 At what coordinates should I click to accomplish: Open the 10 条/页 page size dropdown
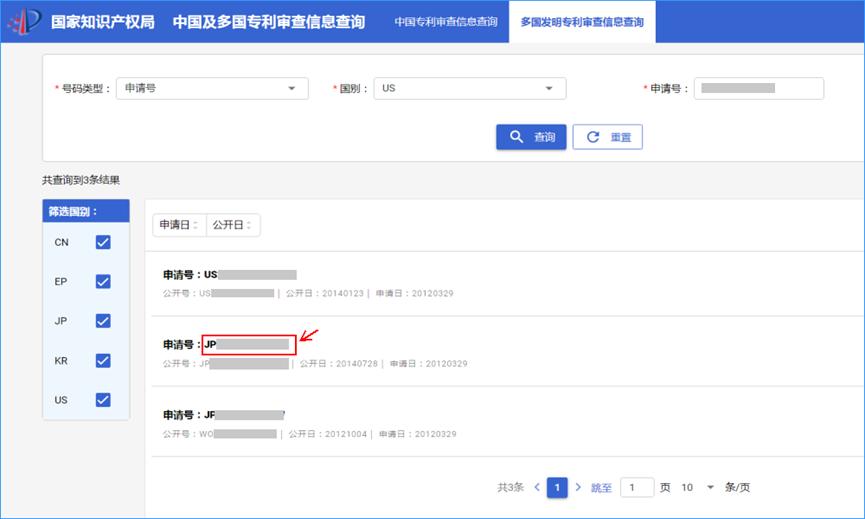coord(698,488)
